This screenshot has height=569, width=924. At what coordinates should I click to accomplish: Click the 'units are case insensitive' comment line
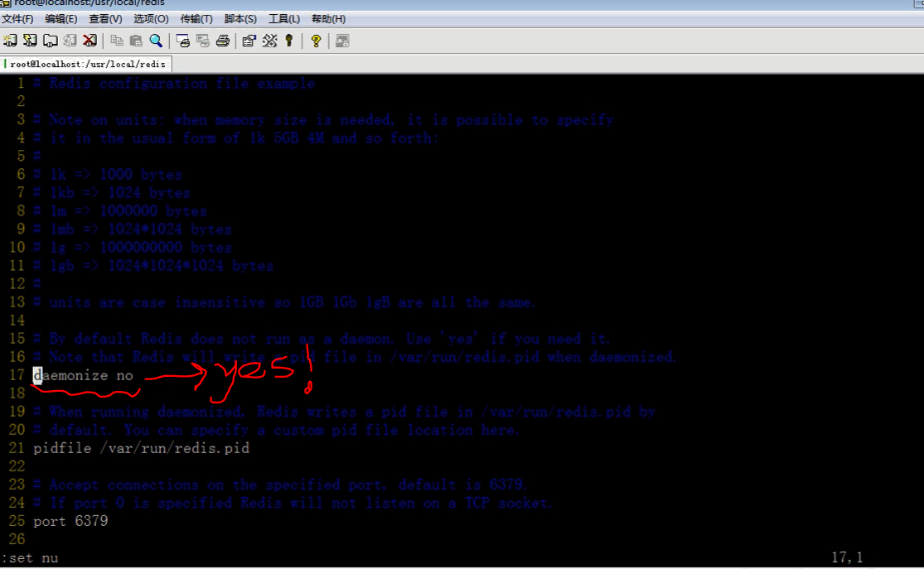coord(284,302)
